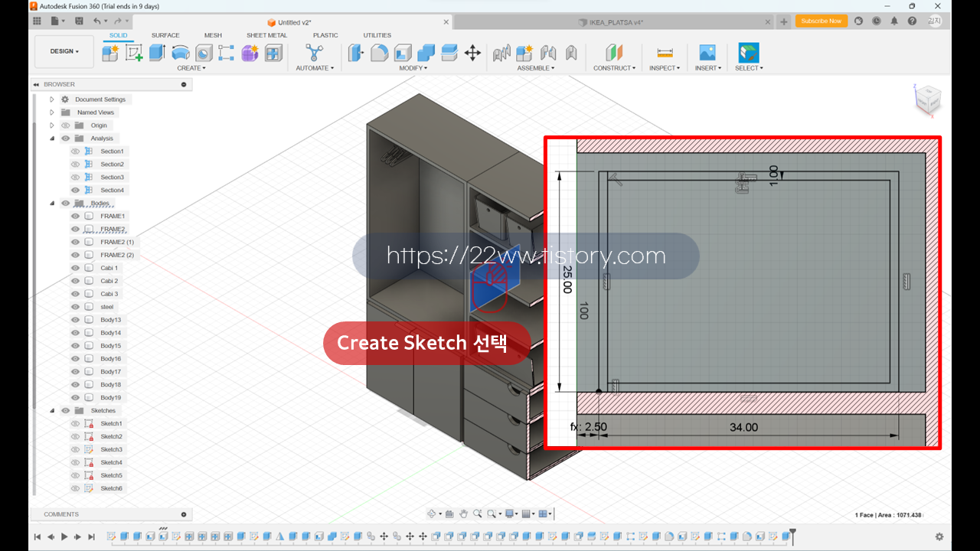Select the Measure tool icon
This screenshot has width=980, height=551.
[x=665, y=53]
